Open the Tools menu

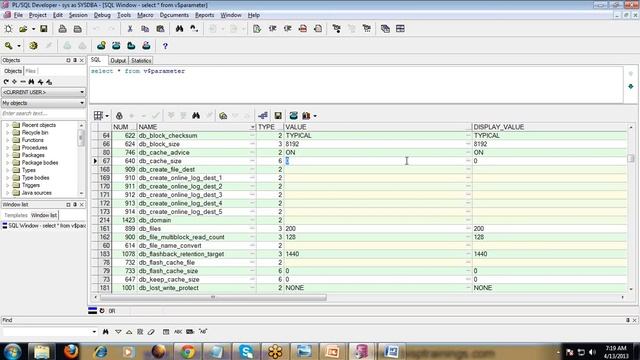pyautogui.click(x=124, y=15)
